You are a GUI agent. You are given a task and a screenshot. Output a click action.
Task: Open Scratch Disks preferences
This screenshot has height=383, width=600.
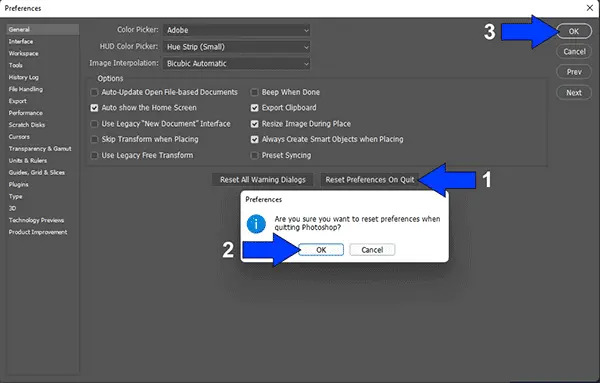click(x=27, y=125)
